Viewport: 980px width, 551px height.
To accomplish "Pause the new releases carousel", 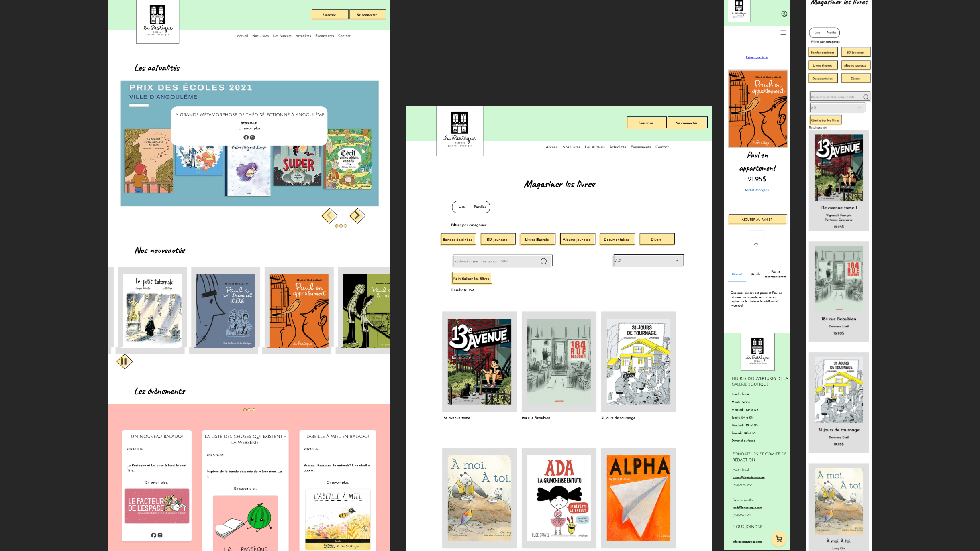I will point(125,362).
